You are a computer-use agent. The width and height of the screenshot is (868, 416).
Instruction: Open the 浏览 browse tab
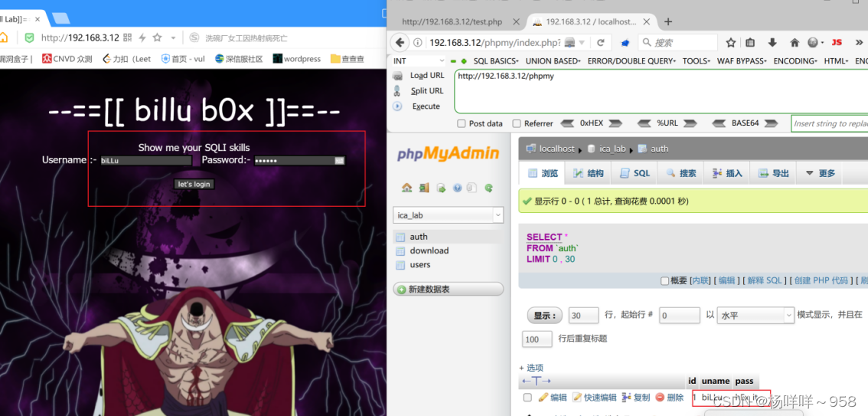543,173
